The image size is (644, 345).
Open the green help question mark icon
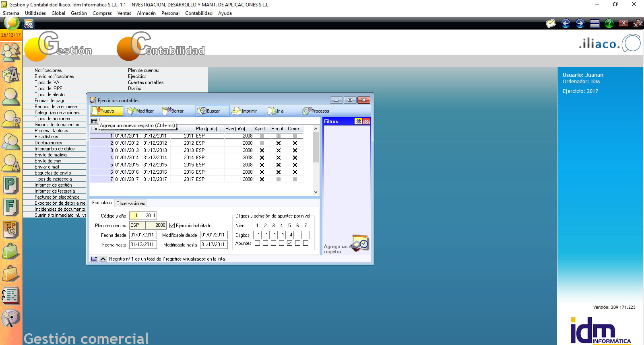coord(609,23)
